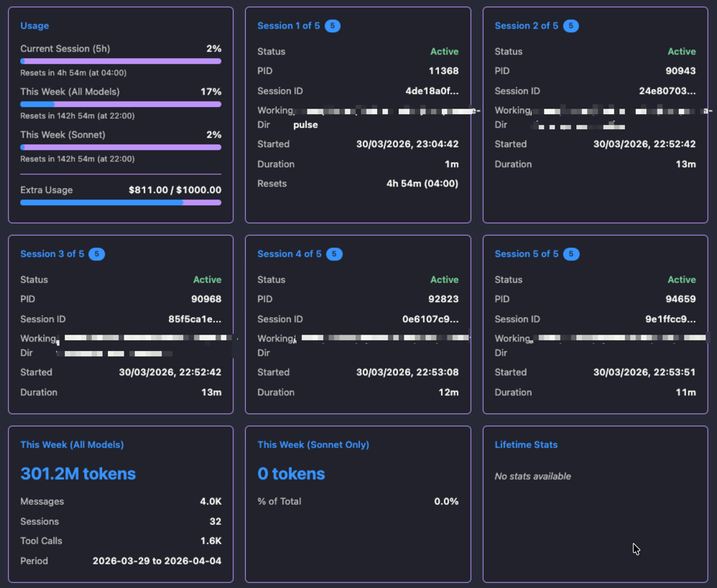Select the Session 4 of 5 heading
The height and width of the screenshot is (588, 717).
pyautogui.click(x=290, y=253)
